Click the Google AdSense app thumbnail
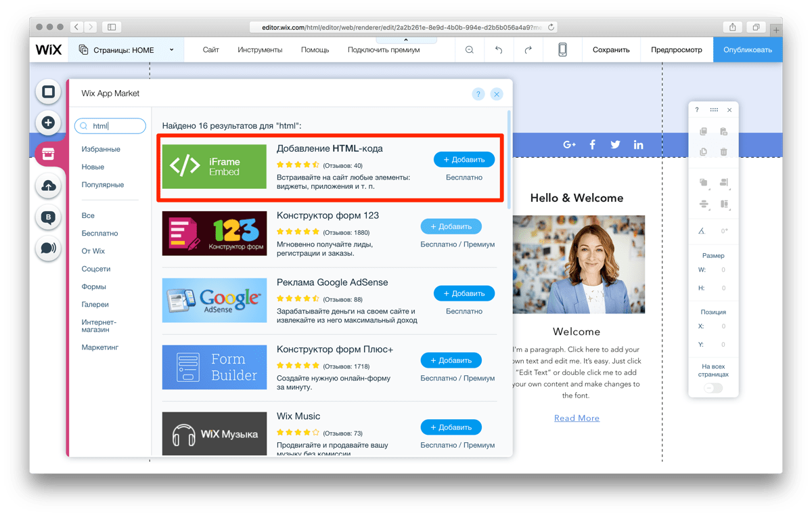 [x=215, y=300]
